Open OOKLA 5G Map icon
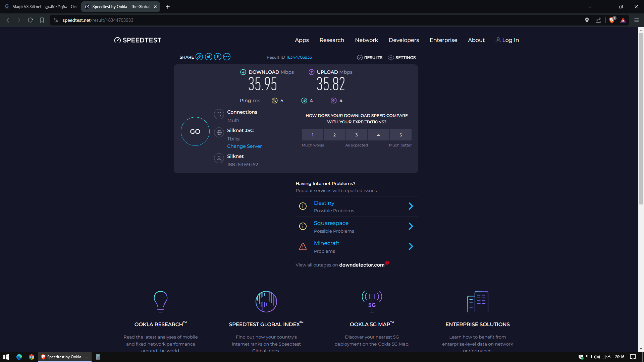 tap(372, 301)
